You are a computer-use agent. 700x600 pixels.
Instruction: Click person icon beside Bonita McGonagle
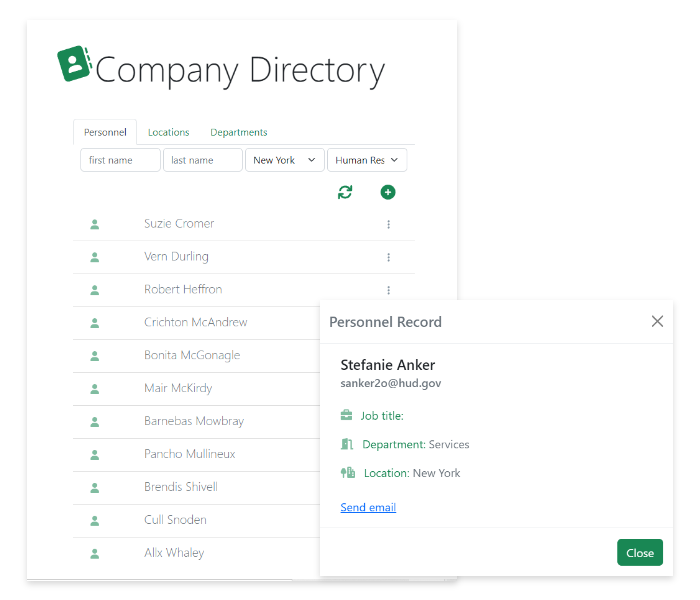(x=95, y=356)
